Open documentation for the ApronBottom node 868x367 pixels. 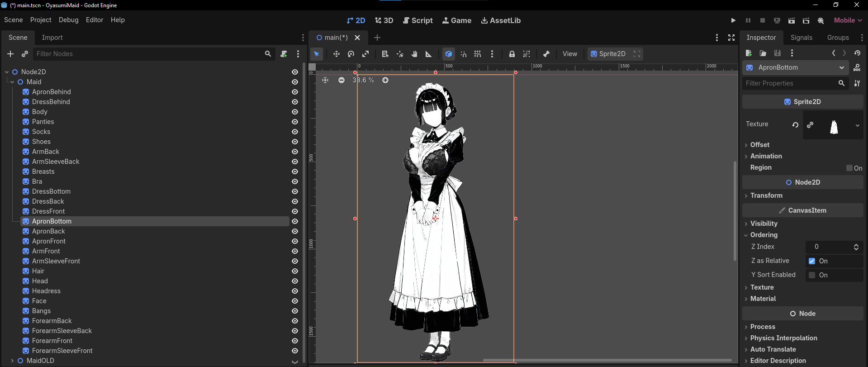(x=857, y=68)
